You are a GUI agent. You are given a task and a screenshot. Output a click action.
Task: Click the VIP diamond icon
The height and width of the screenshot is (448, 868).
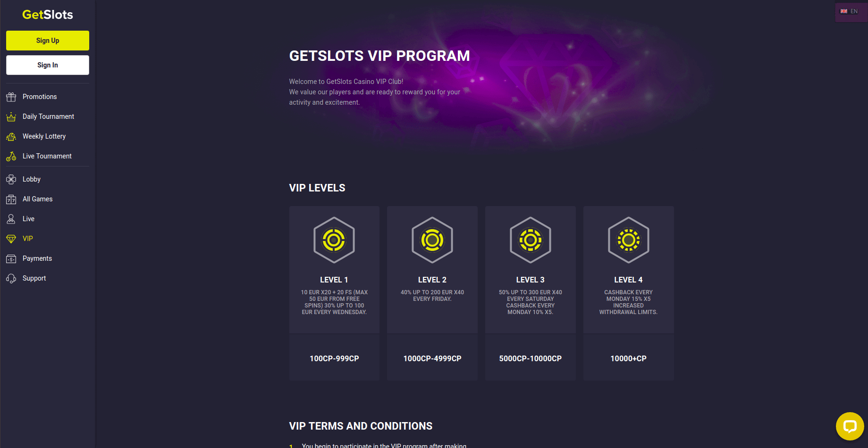pos(11,239)
